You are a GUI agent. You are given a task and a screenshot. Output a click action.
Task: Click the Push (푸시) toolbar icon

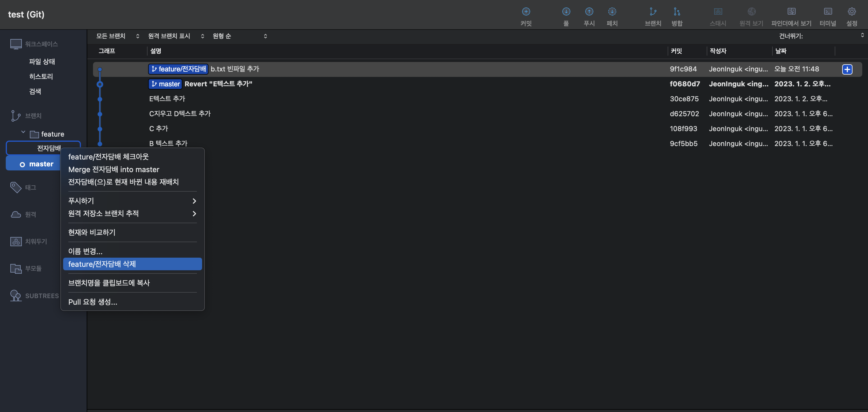(x=589, y=12)
